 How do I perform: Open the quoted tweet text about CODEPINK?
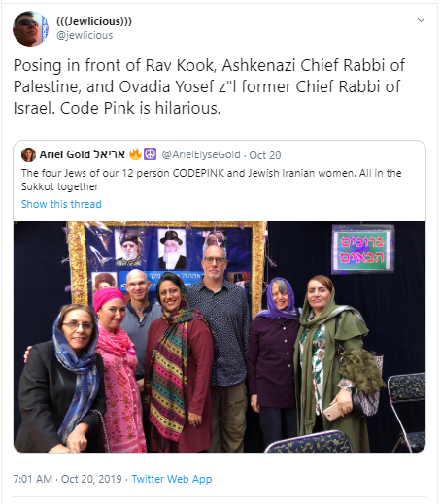point(211,180)
